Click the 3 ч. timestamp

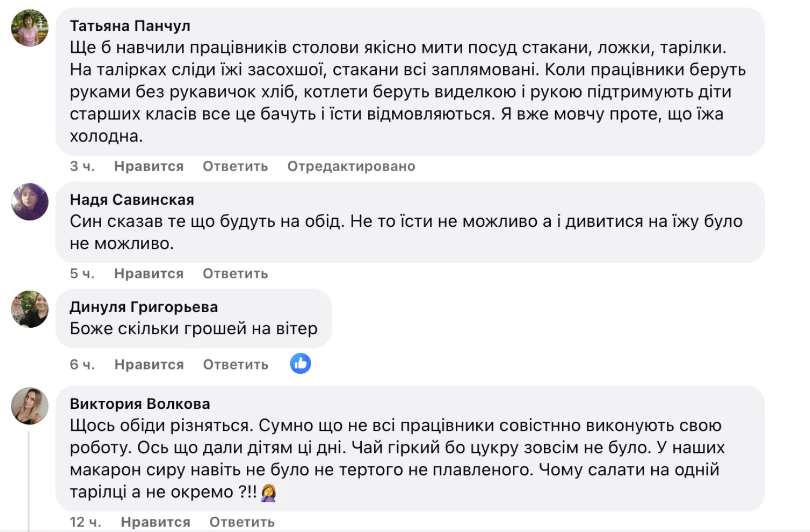click(x=82, y=166)
